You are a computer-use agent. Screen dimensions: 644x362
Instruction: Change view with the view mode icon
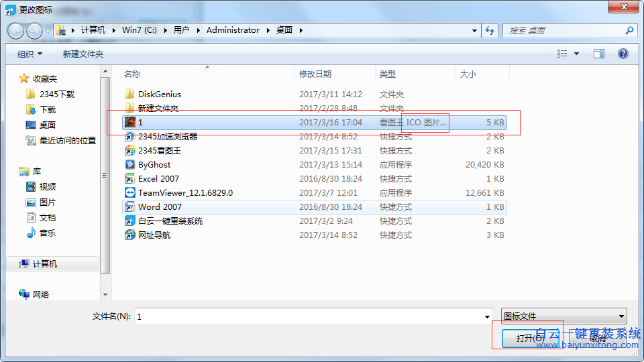click(562, 54)
